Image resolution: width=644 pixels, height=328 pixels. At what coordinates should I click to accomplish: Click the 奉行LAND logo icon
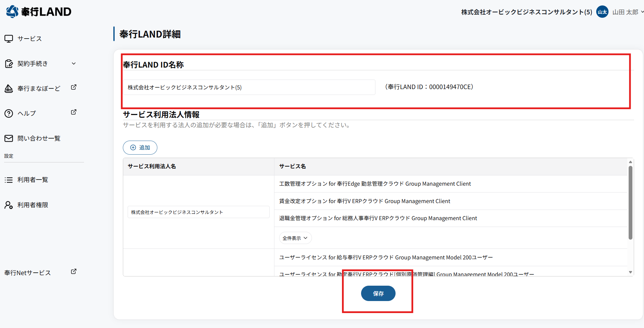(12, 12)
